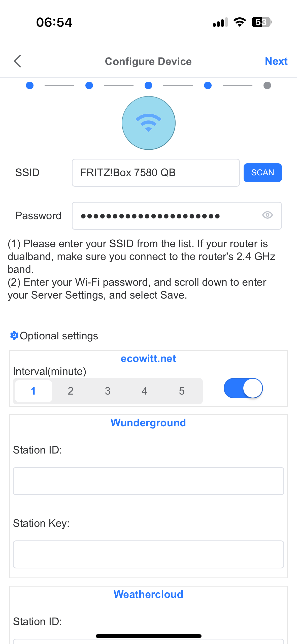Tap the cellular signal bars icon
The image size is (297, 644).
point(220,22)
